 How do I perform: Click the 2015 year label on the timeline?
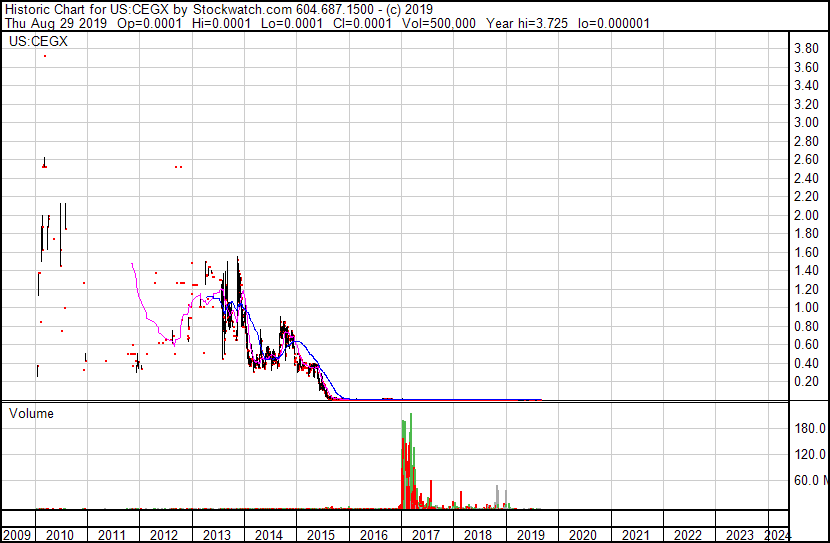click(321, 535)
